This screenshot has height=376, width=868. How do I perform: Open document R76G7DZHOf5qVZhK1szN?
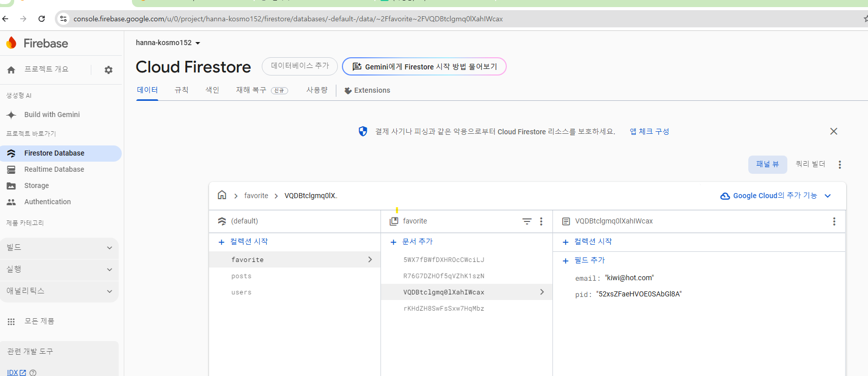pos(467,276)
